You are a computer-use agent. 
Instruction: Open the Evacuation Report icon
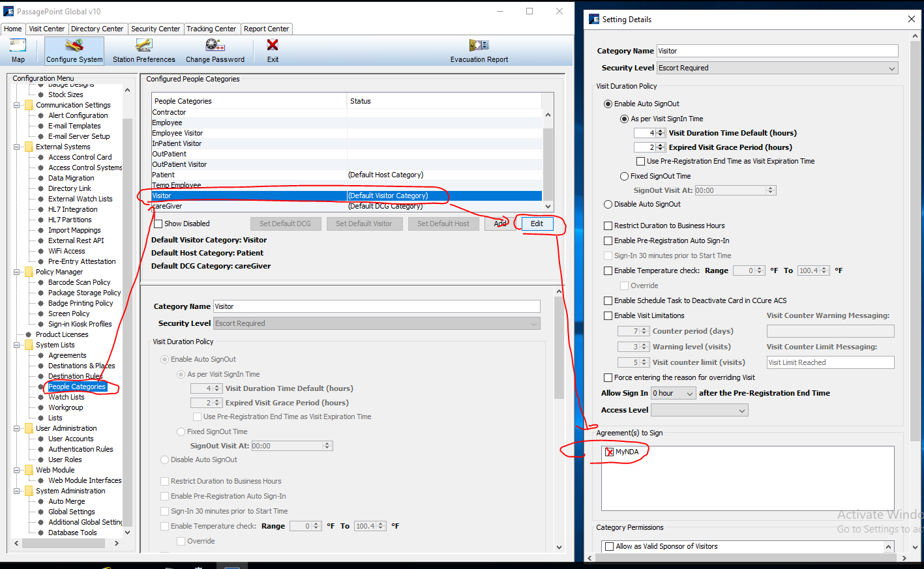tap(479, 45)
